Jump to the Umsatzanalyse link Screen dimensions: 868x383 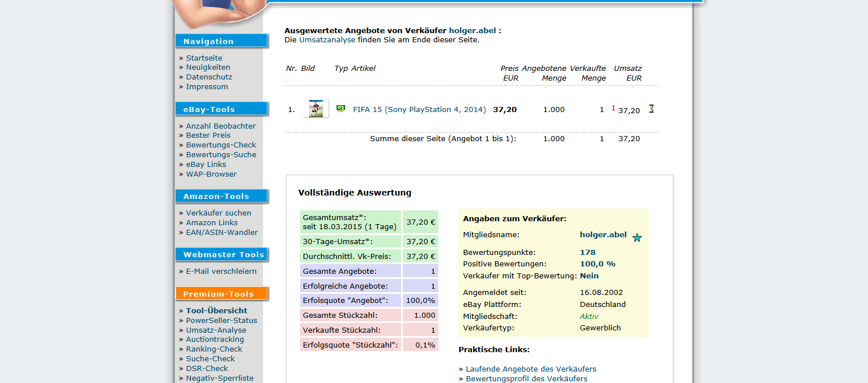point(327,40)
